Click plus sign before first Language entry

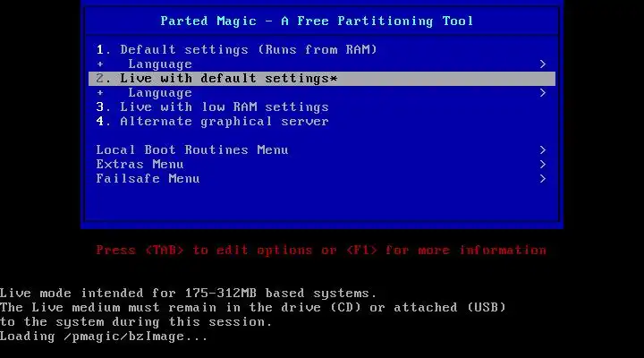click(100, 64)
